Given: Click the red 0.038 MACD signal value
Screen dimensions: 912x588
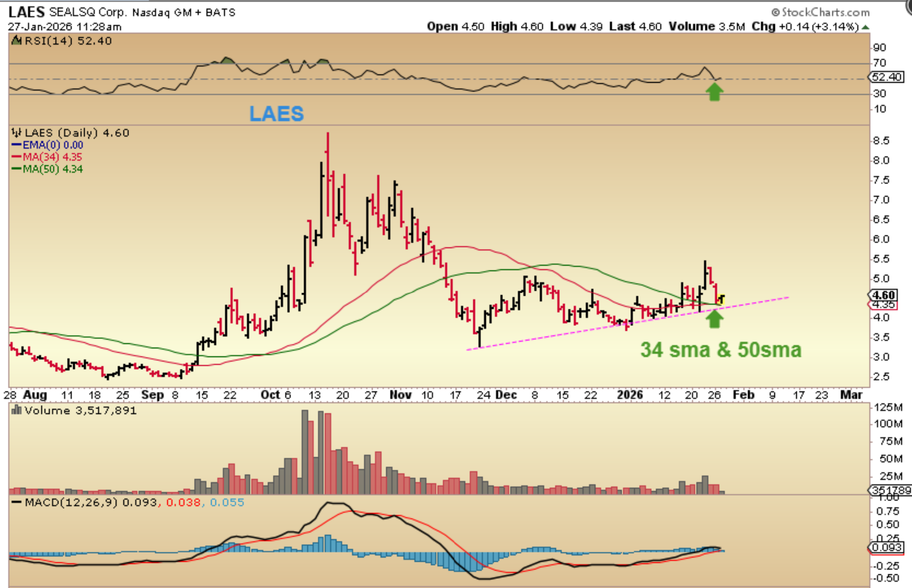Looking at the screenshot, I should point(183,502).
